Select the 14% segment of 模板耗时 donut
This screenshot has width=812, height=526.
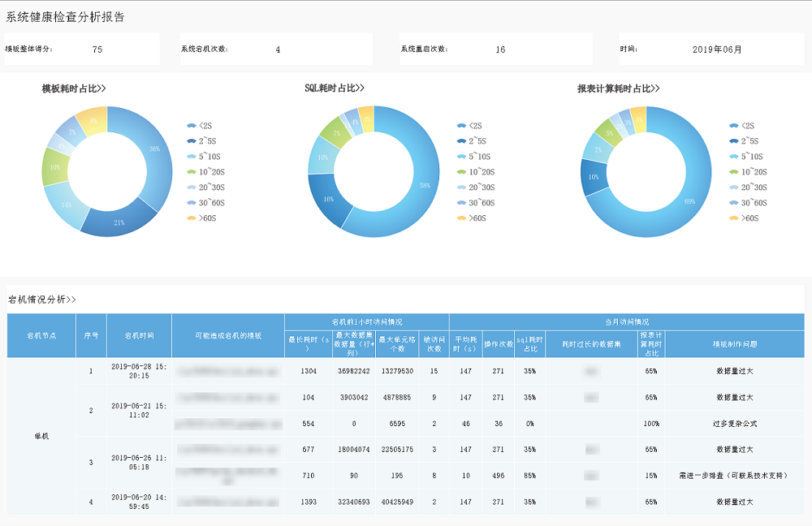pos(67,205)
